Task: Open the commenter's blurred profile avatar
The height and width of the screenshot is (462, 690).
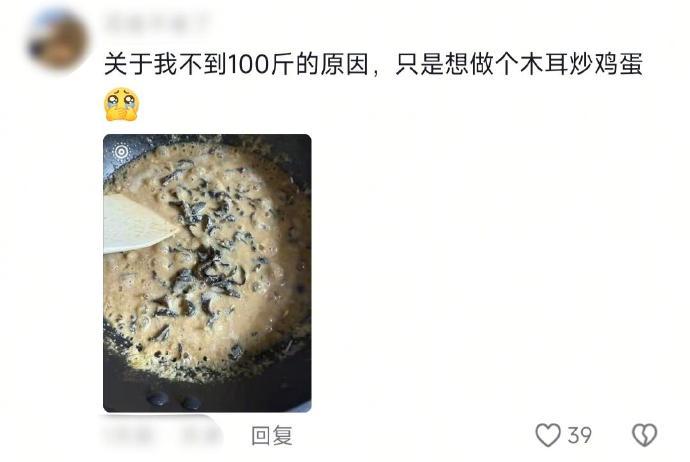Action: tap(58, 40)
